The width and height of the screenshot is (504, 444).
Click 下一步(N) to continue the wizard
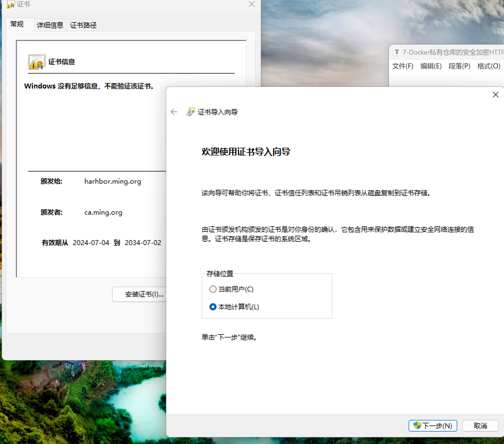point(433,425)
